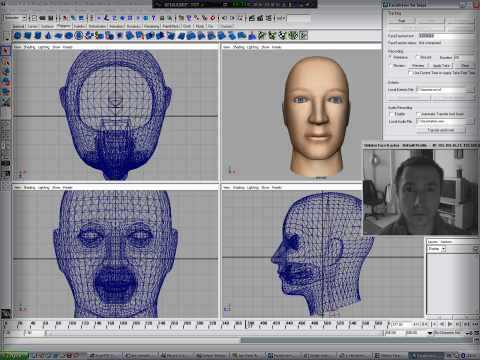Click the Start button in face tracker panel
Screen dimensions: 480x360
click(x=402, y=20)
